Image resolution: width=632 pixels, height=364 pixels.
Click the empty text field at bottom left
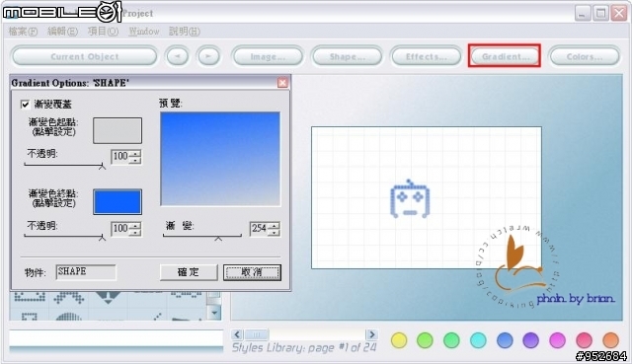click(117, 338)
